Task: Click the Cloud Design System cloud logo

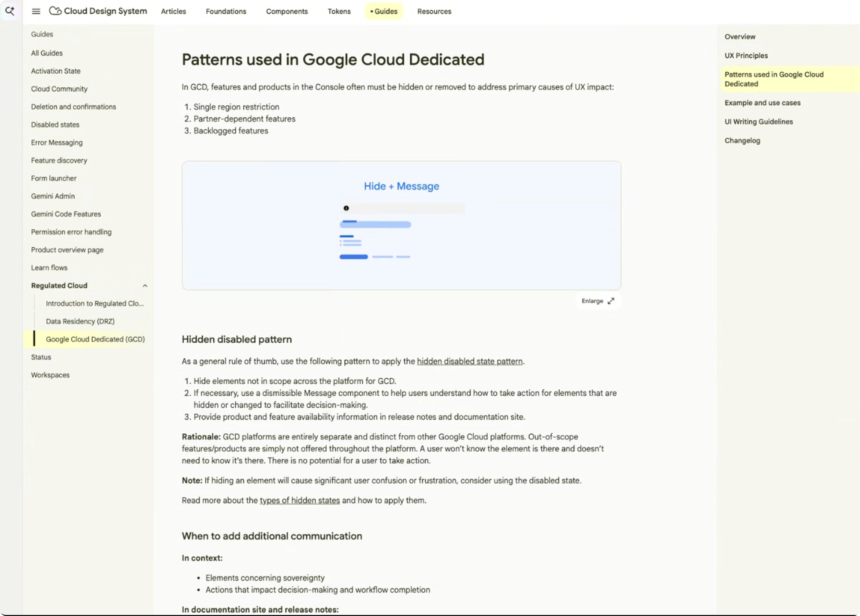Action: tap(55, 11)
